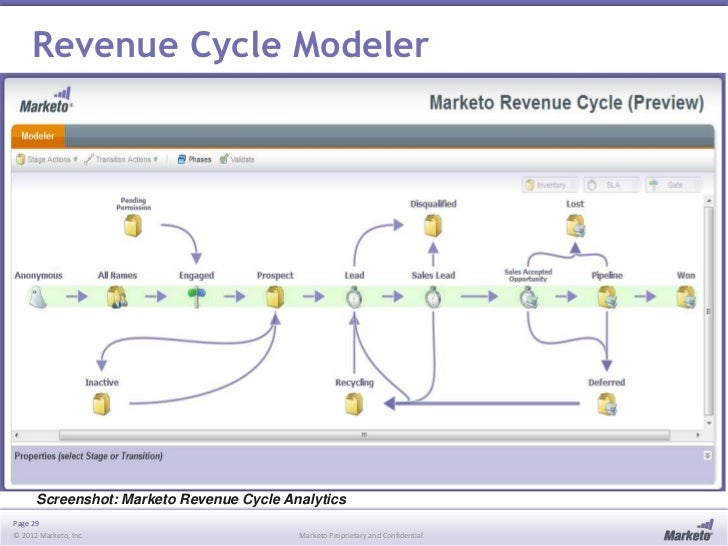Select the Anonymous to All Names transition arrow

77,296
